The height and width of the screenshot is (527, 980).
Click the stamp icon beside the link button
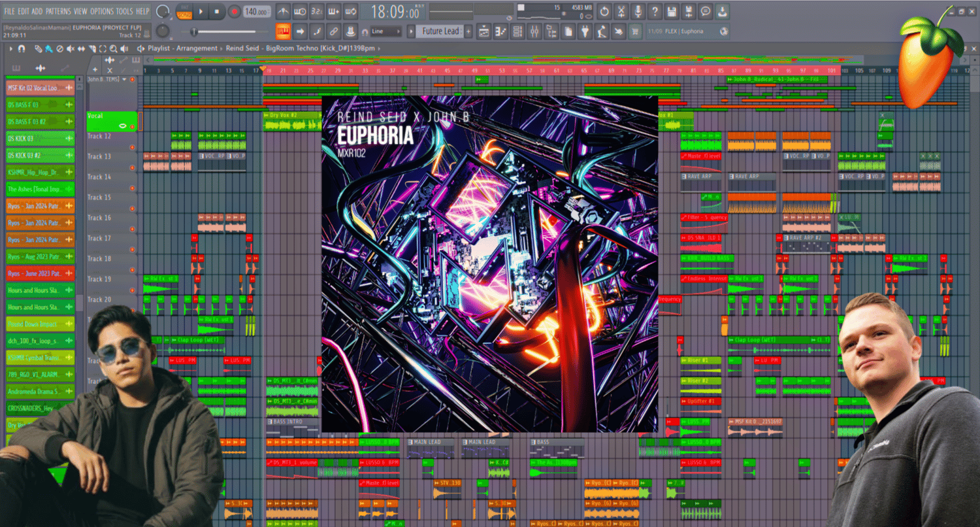[x=351, y=31]
